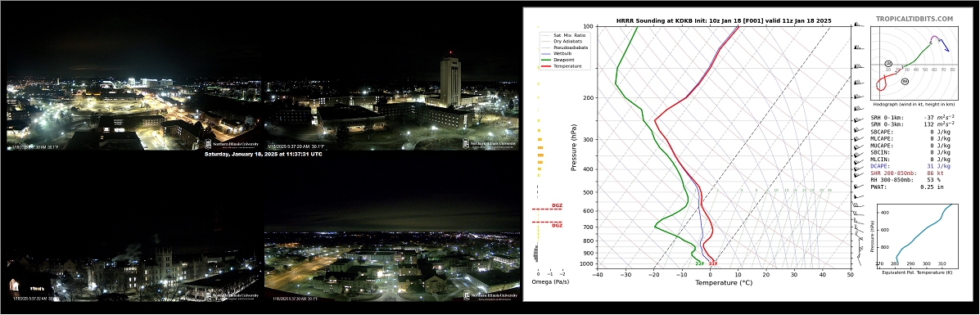
Task: Click the NIU logo in top-right webcam
Action: coord(490,144)
